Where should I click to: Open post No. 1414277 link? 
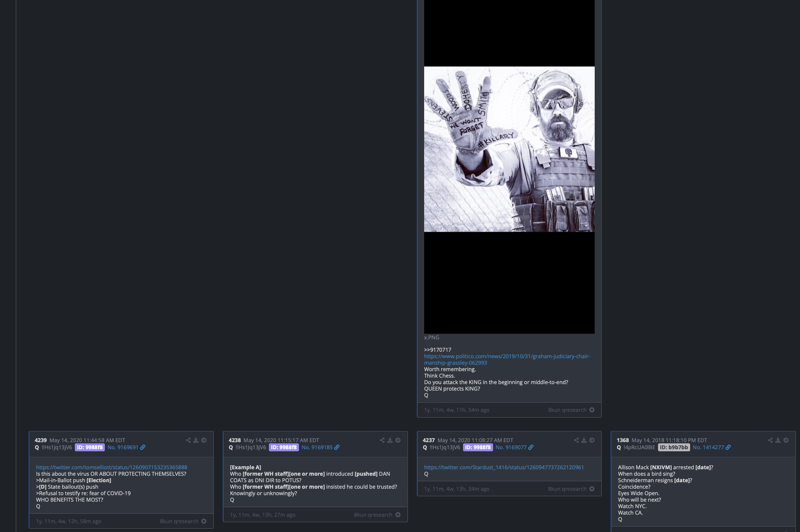click(708, 447)
